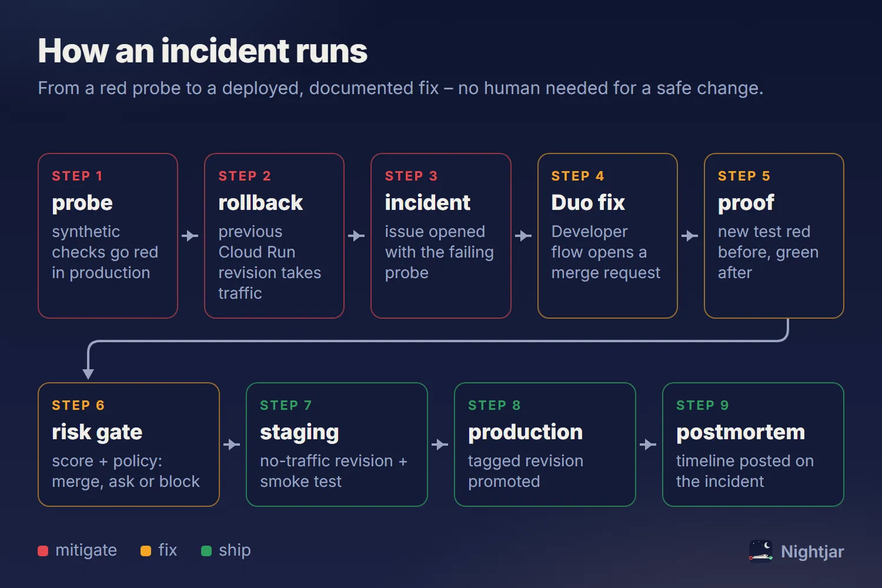The image size is (882, 588).
Task: Click the "proof" card title
Action: coord(746,203)
